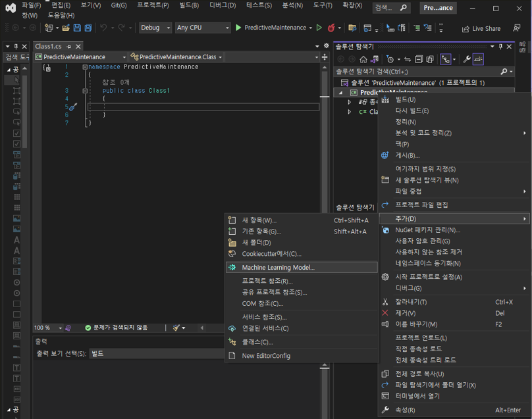This screenshot has height=419, width=532.
Task: Choose NuGet 패키지 관리(N)... in context menu
Action: 455,230
